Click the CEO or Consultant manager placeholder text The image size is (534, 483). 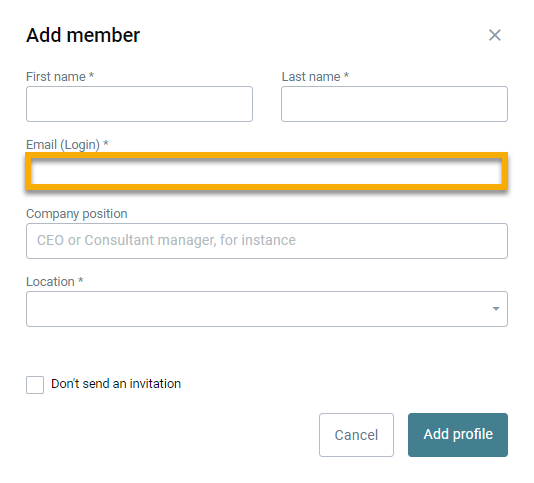166,240
